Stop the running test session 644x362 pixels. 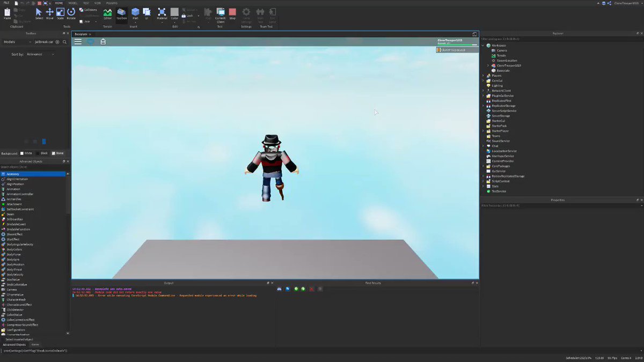pyautogui.click(x=232, y=13)
